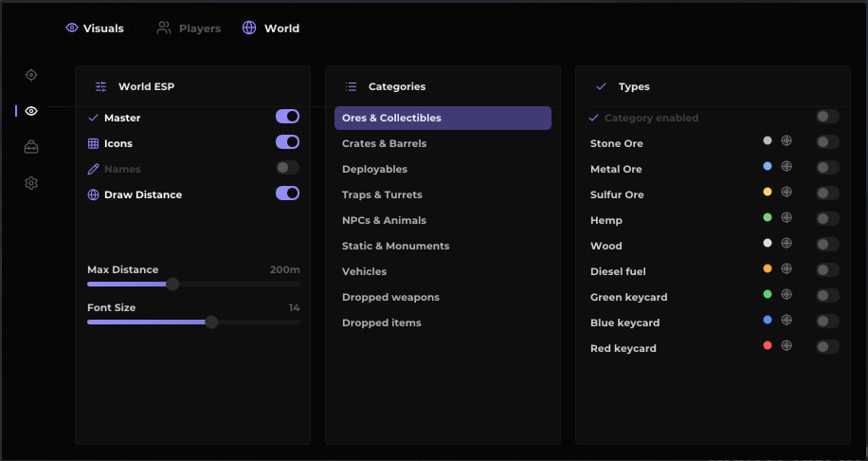Enable the Hemp toggle
This screenshot has height=461, width=868.
(827, 218)
